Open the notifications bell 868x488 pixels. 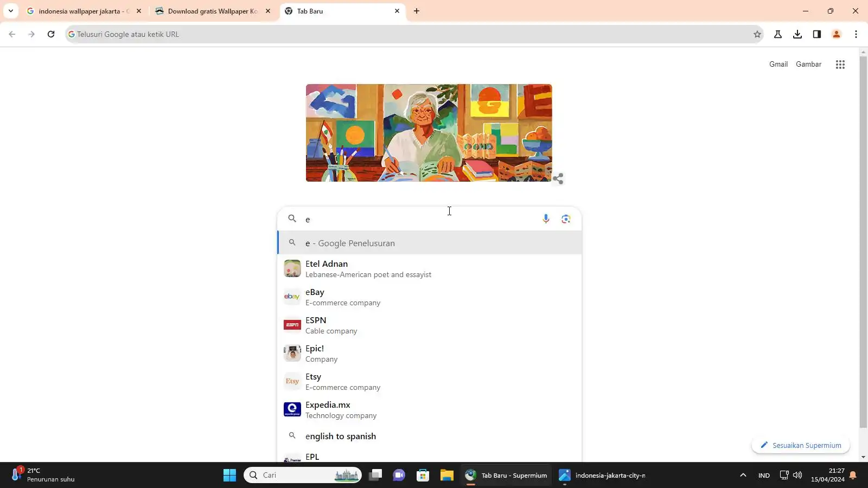click(853, 475)
